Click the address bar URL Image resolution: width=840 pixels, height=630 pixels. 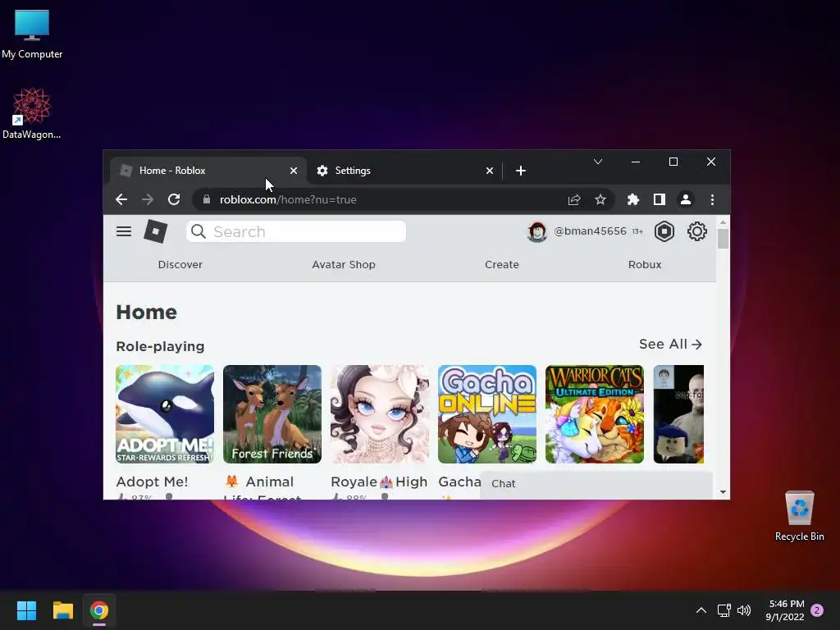tap(288, 200)
